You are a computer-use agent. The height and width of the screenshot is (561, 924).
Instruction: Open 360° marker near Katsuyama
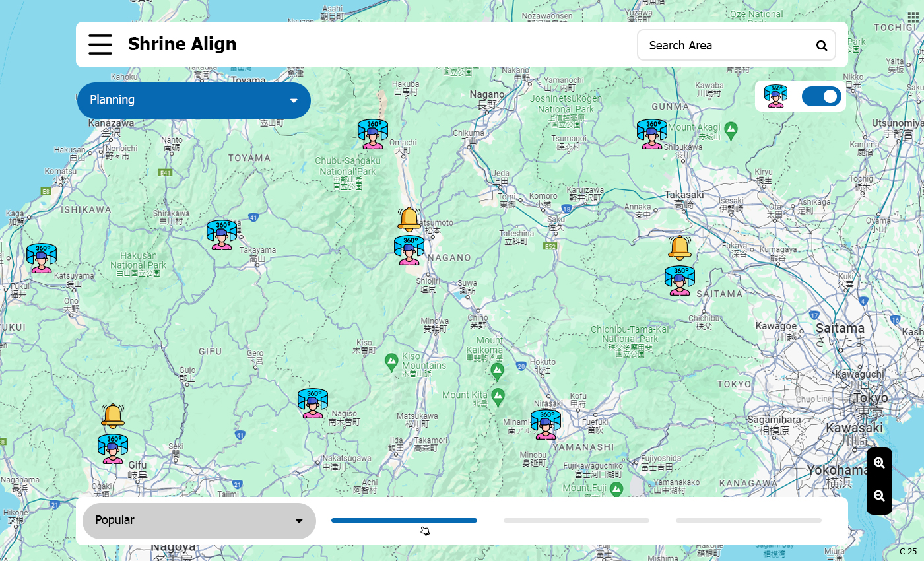(x=41, y=258)
